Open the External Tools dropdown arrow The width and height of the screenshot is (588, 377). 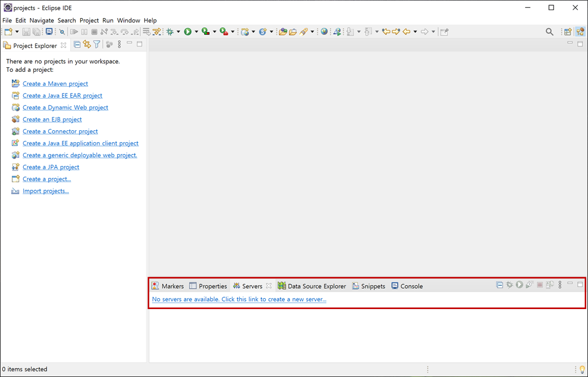click(232, 32)
